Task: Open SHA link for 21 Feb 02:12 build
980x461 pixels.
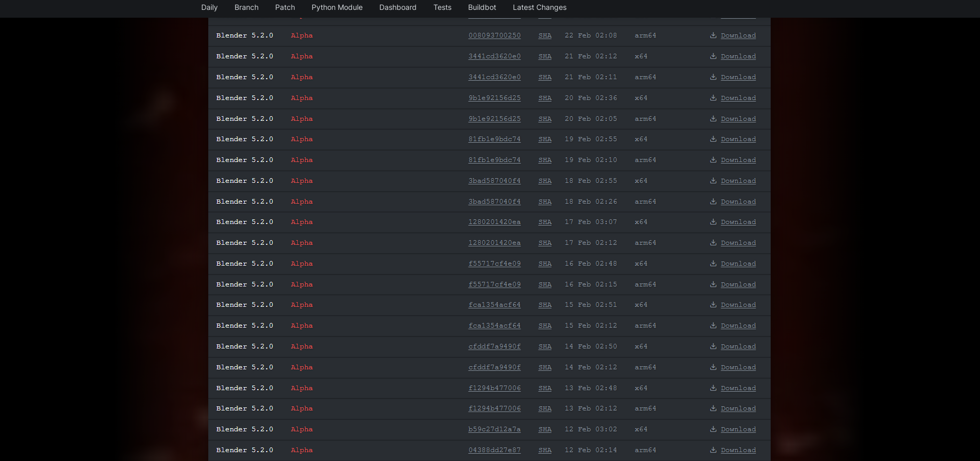Action: (x=545, y=56)
